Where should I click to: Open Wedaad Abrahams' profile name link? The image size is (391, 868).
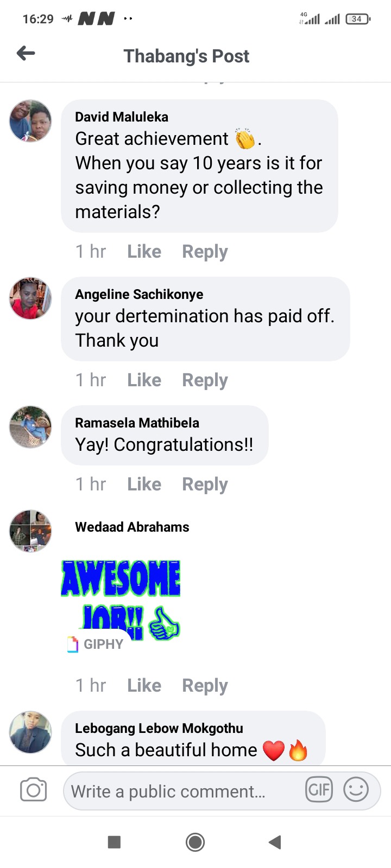click(132, 527)
